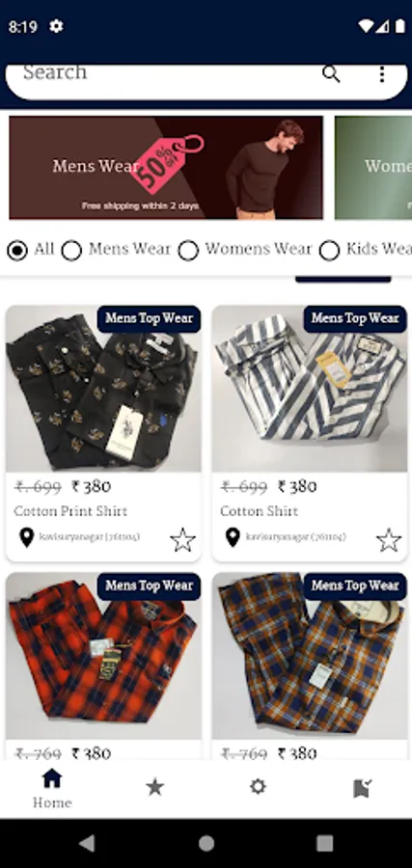Tap location pin on Cotton Shirt card
This screenshot has width=412, height=868.
233,537
